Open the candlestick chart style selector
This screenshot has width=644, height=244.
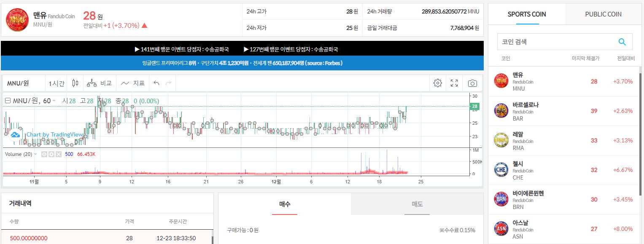pyautogui.click(x=75, y=83)
